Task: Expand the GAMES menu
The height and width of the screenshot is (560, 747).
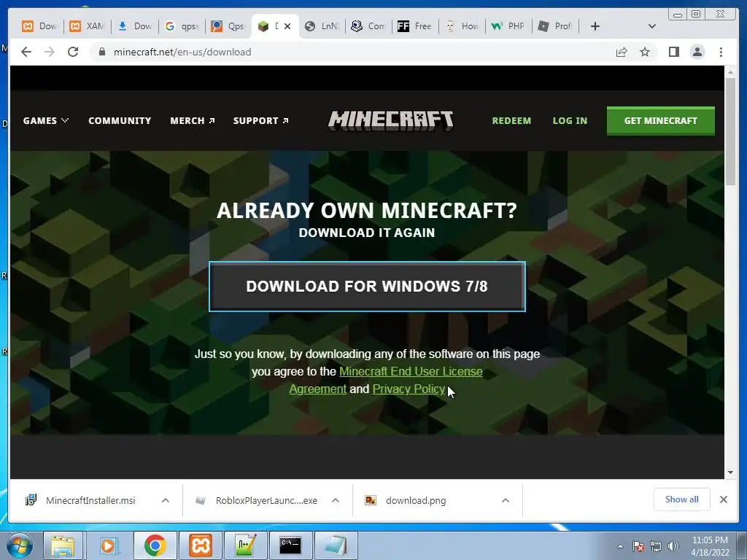Action: click(46, 120)
